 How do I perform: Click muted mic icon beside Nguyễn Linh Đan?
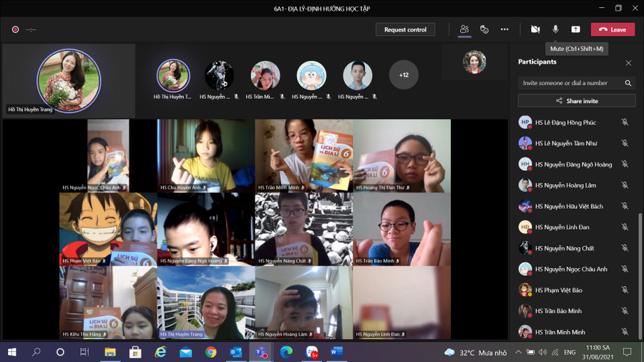[625, 228]
